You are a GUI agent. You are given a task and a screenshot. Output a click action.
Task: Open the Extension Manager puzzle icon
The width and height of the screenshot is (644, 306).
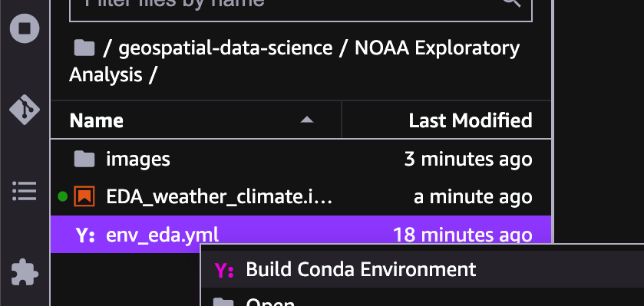click(x=25, y=272)
